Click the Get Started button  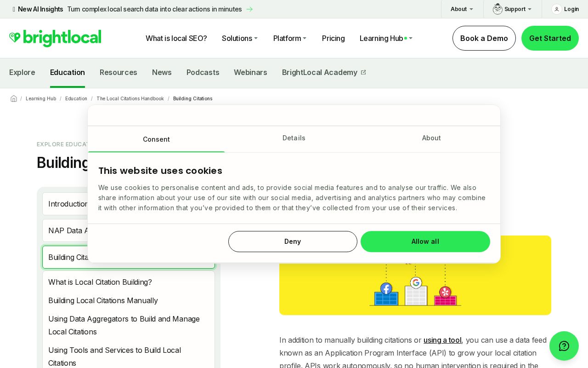[550, 38]
